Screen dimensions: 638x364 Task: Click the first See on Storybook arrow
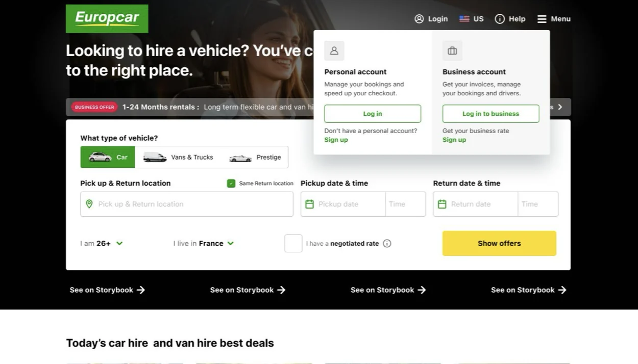click(x=141, y=290)
